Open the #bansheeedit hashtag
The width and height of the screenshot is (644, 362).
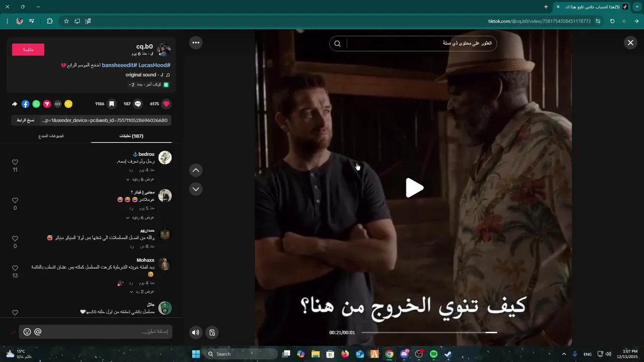click(119, 65)
